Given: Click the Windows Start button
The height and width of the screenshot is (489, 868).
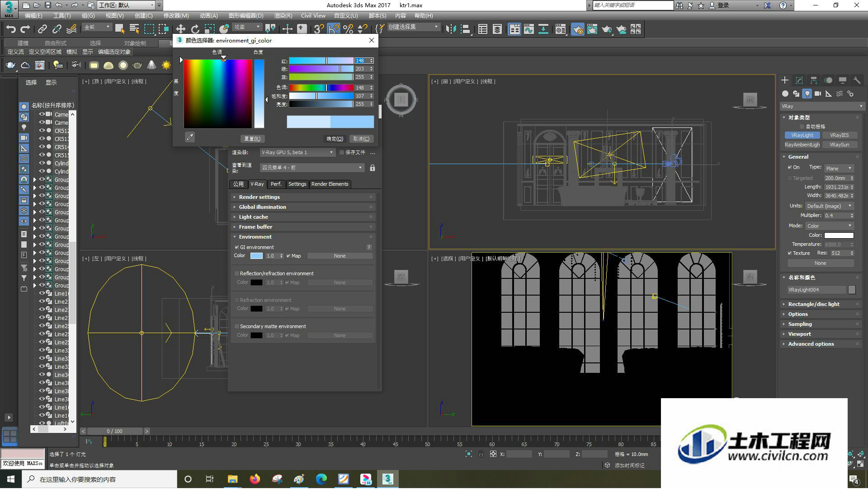Looking at the screenshot, I should (x=11, y=479).
